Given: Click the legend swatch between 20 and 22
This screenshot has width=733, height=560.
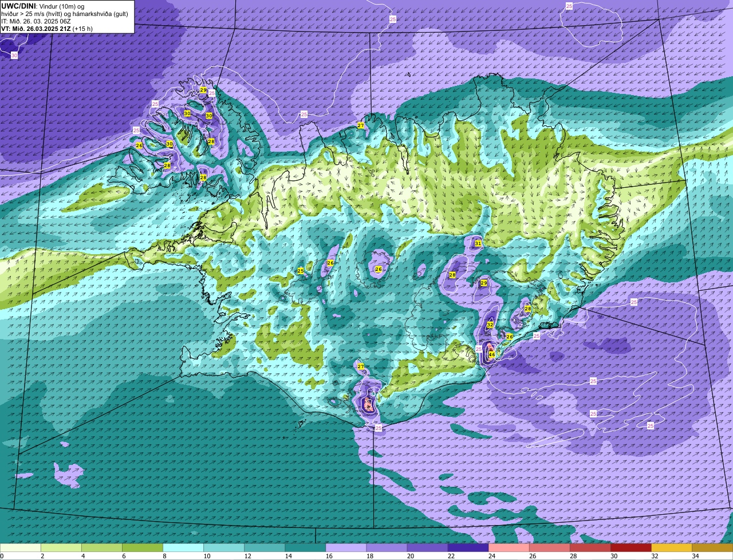Looking at the screenshot, I should coord(427,547).
